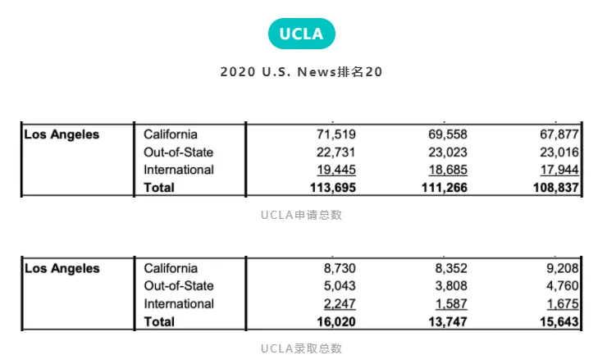Click "Out-of-State" label in the applications table
The image size is (607, 364).
click(179, 152)
